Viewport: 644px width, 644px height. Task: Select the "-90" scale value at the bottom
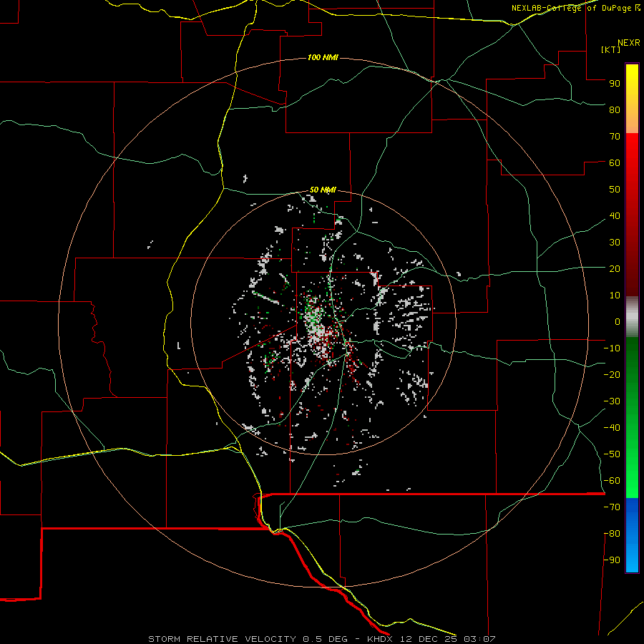[612, 560]
